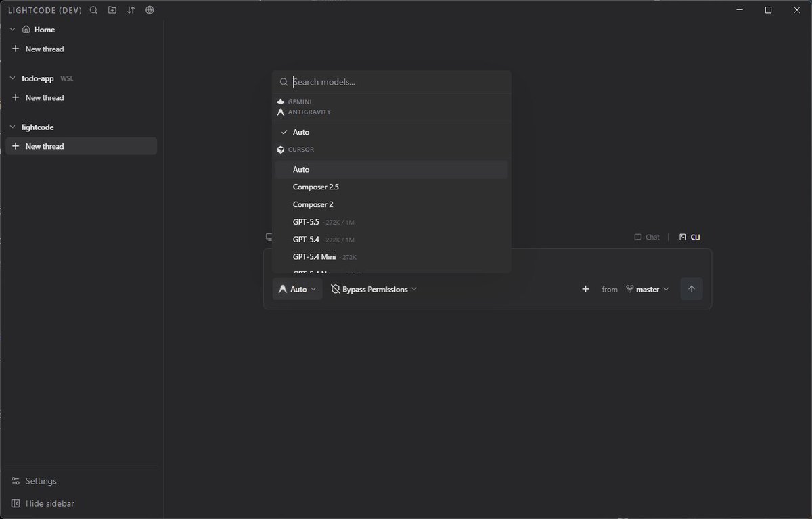Click Hide sidebar button
The image size is (812, 519).
point(81,503)
